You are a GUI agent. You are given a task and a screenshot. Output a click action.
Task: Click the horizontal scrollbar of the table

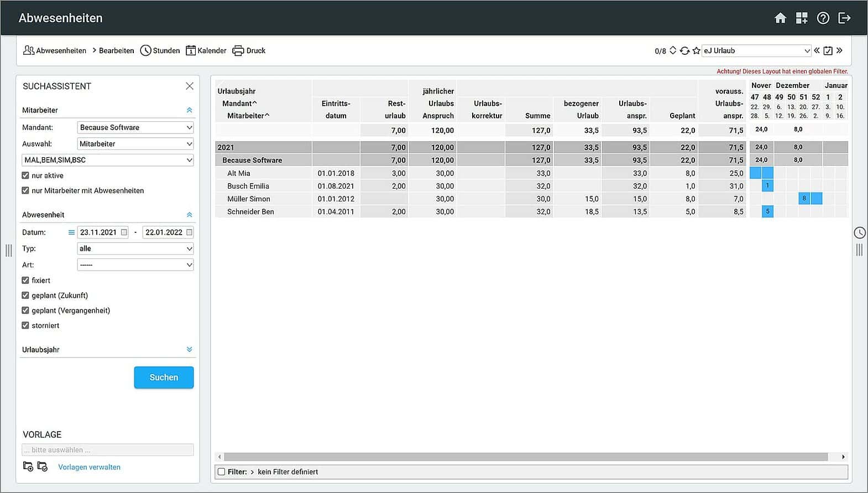(x=525, y=457)
